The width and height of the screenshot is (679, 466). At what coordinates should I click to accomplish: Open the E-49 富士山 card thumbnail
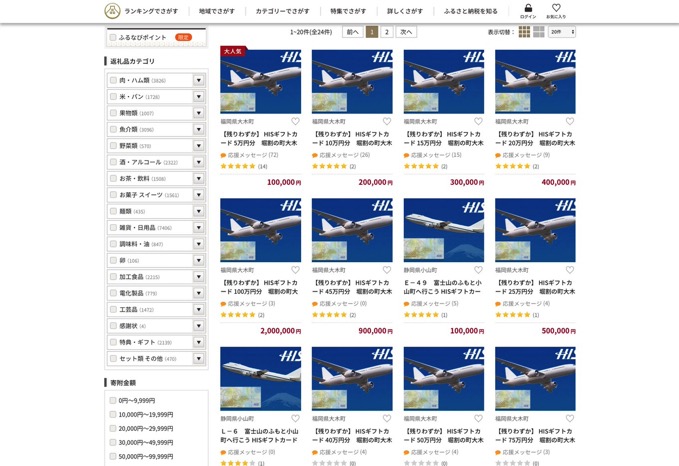(x=444, y=230)
